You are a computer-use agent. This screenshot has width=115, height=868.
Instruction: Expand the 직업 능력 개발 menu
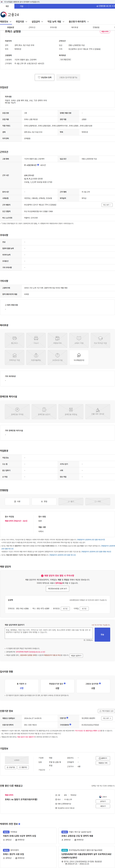[56, 22]
